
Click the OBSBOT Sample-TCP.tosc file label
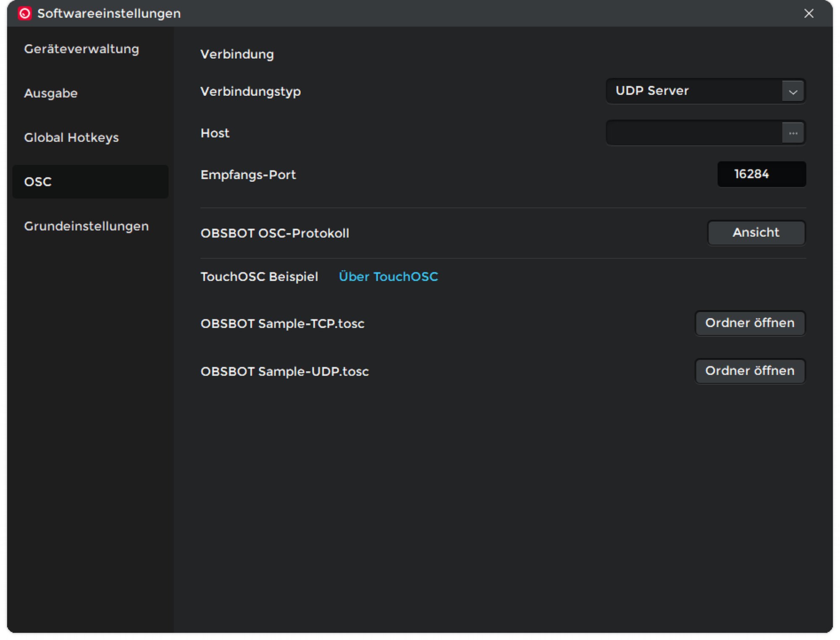282,324
